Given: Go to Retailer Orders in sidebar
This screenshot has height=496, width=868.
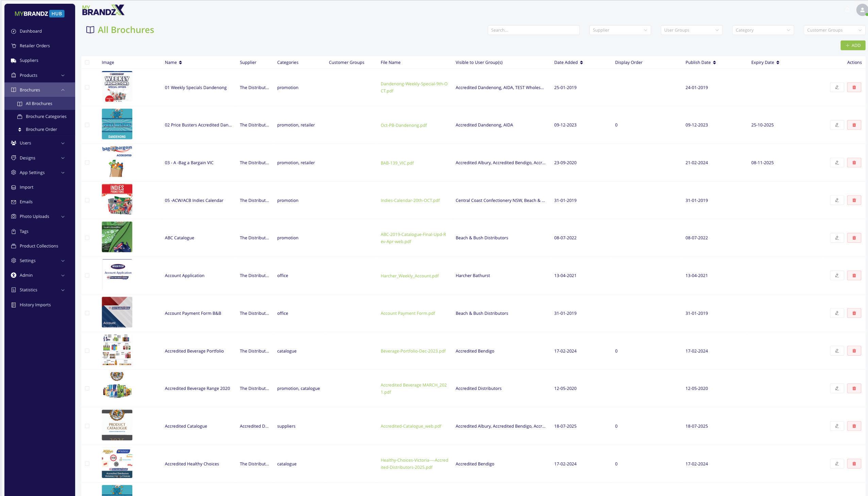Looking at the screenshot, I should coord(35,46).
